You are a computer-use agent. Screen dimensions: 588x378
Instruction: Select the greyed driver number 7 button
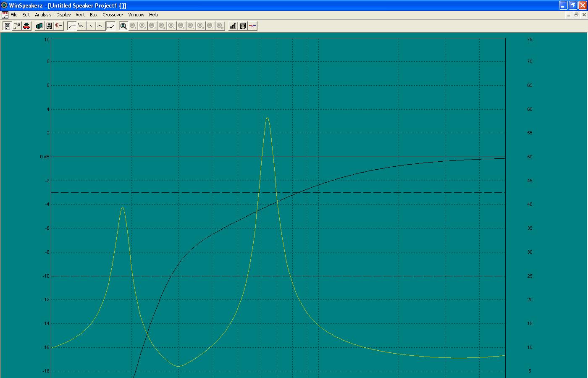point(191,26)
